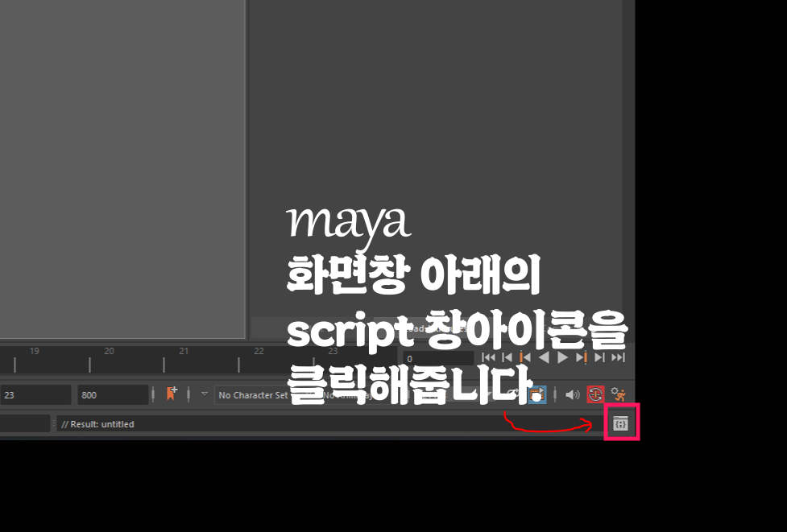Toggle the blue Cached Playback icon
The height and width of the screenshot is (532, 787).
point(536,394)
